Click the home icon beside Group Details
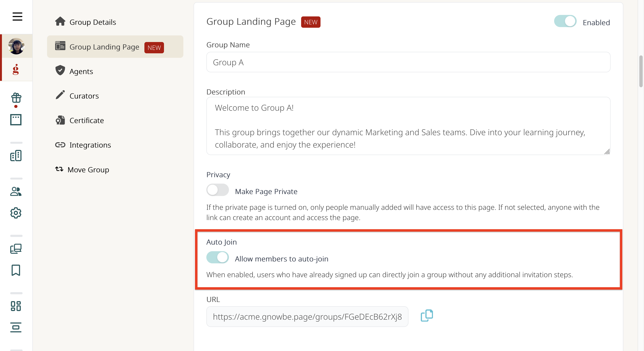The height and width of the screenshot is (351, 644). pyautogui.click(x=60, y=21)
